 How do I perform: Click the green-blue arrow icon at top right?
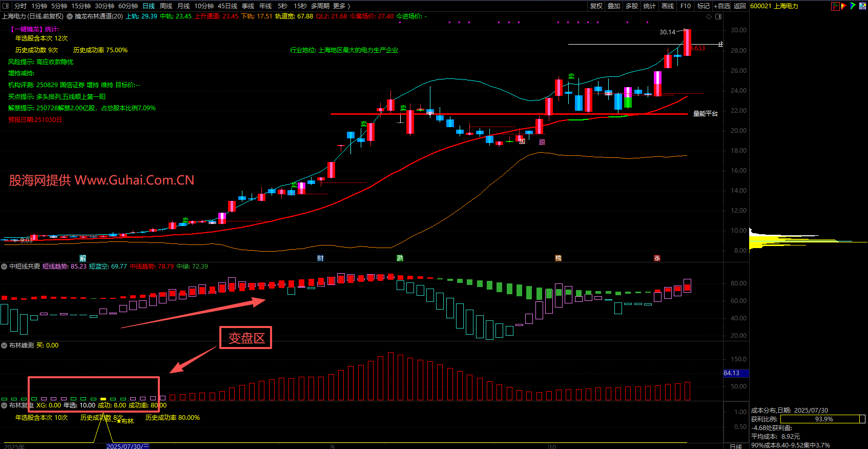(853, 6)
